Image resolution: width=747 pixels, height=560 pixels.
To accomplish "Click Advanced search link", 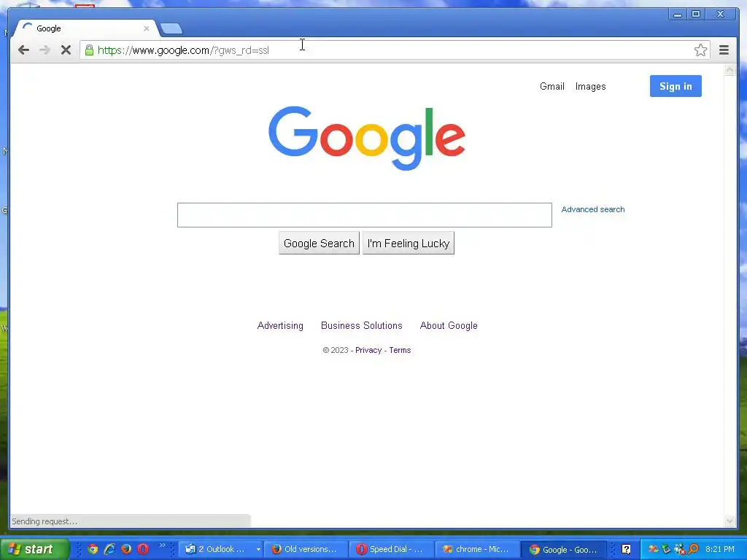I will pyautogui.click(x=592, y=209).
